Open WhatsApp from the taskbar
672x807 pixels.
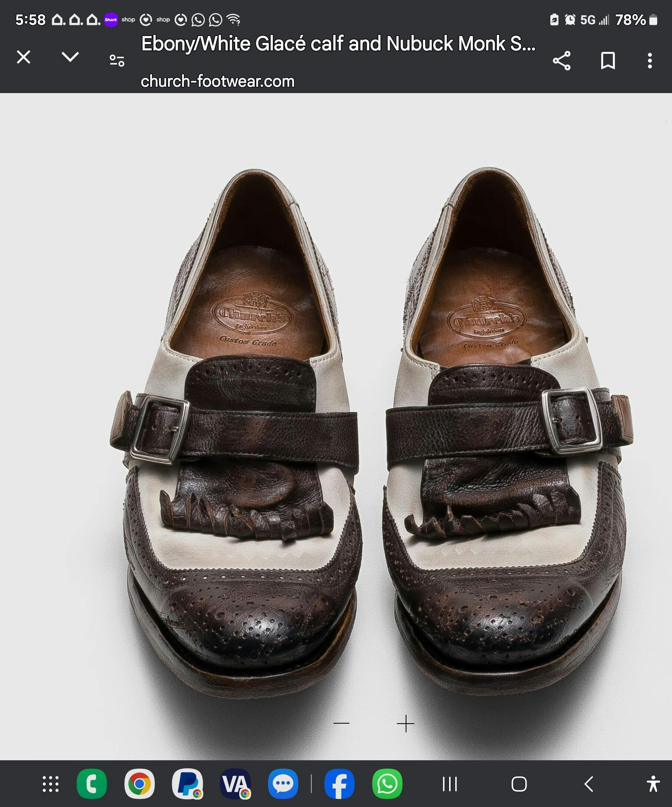tap(387, 784)
